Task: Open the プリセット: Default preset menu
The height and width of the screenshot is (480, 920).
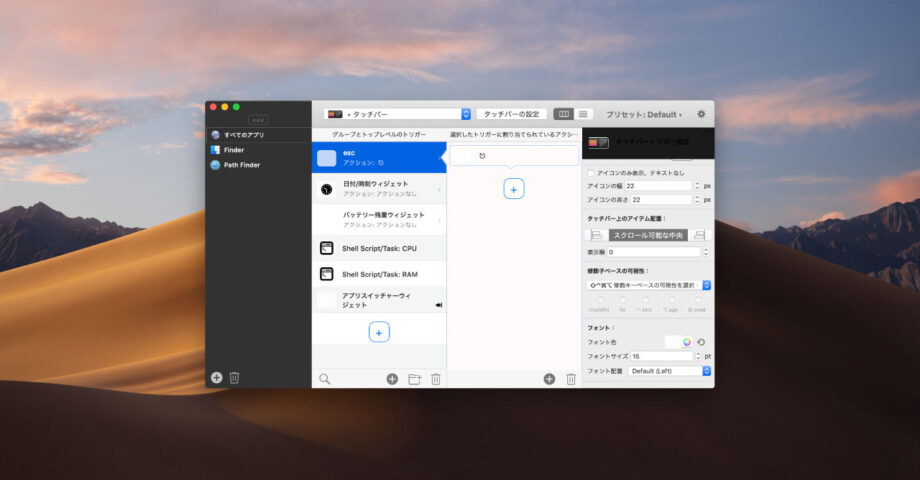Action: 643,114
